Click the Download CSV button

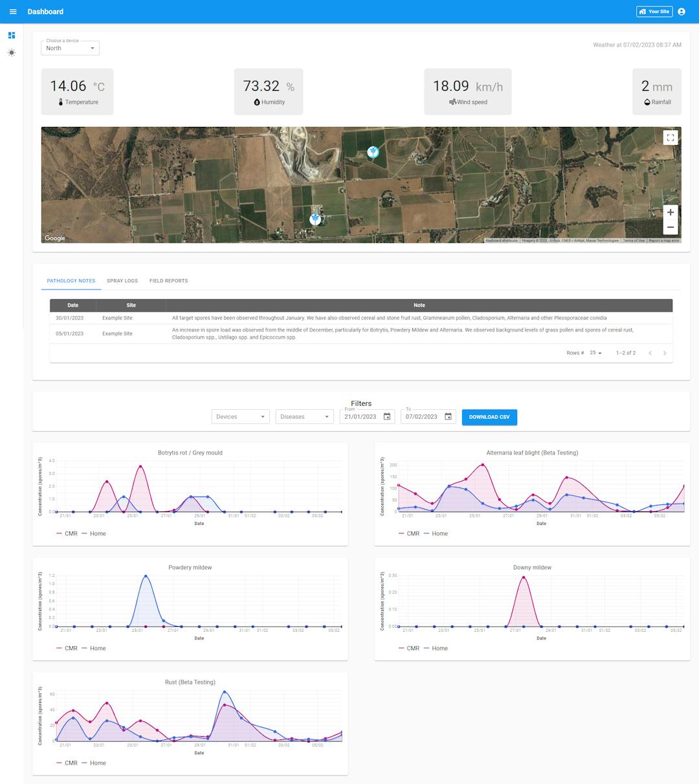489,417
